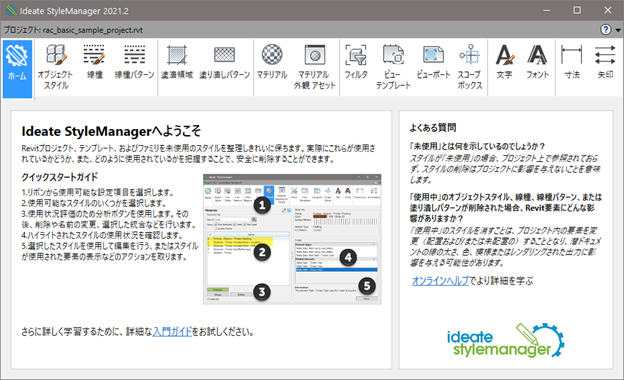
Task: Open the オンラインヘルプ link
Action: click(441, 281)
